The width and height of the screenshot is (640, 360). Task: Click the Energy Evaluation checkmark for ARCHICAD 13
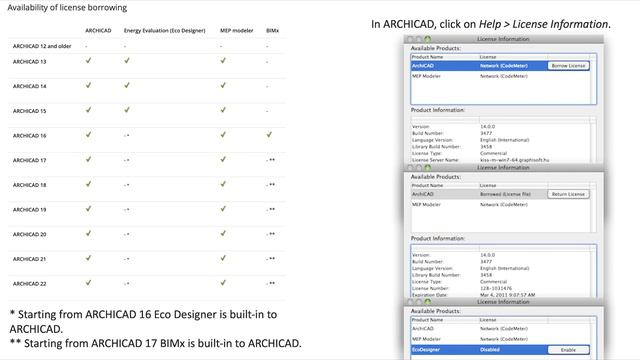pos(127,60)
